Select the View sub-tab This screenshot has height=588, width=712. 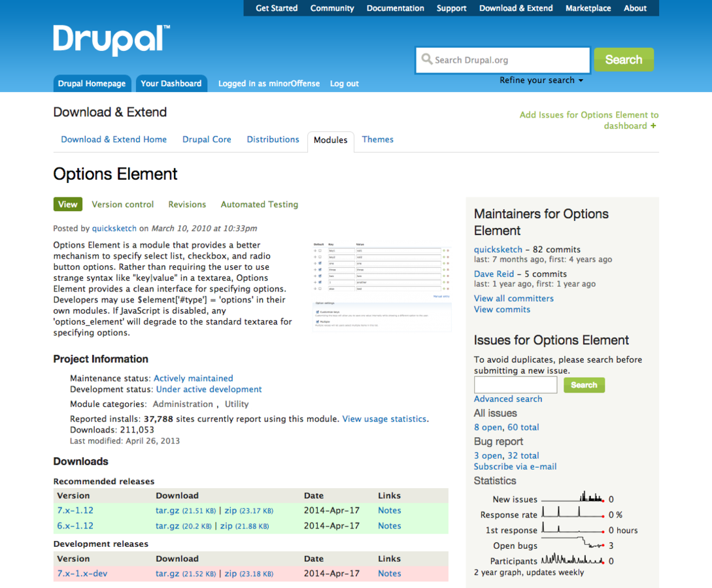click(x=67, y=204)
